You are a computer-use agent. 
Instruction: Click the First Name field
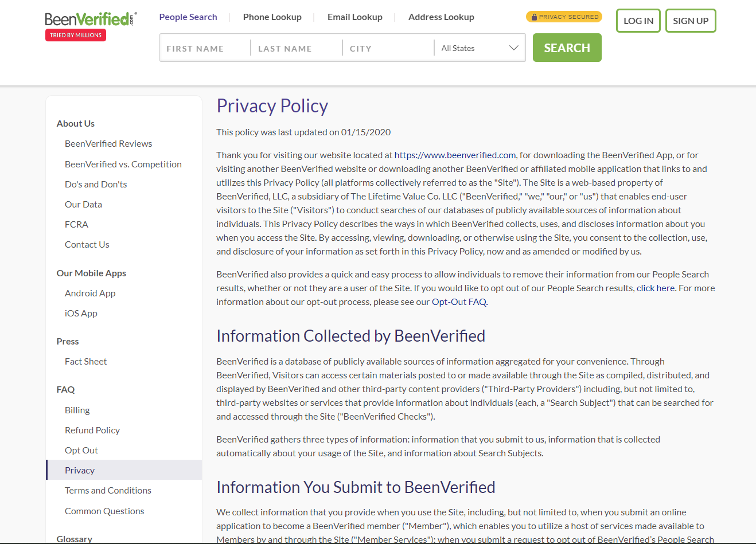click(205, 48)
